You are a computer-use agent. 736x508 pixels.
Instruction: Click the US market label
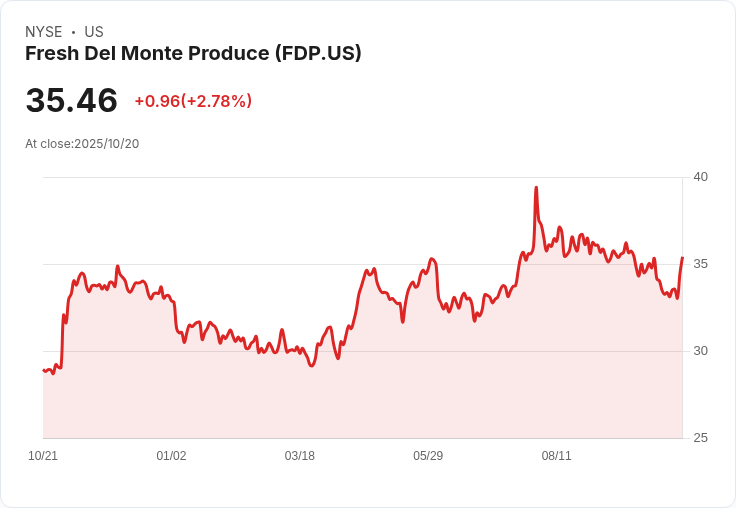pos(94,32)
